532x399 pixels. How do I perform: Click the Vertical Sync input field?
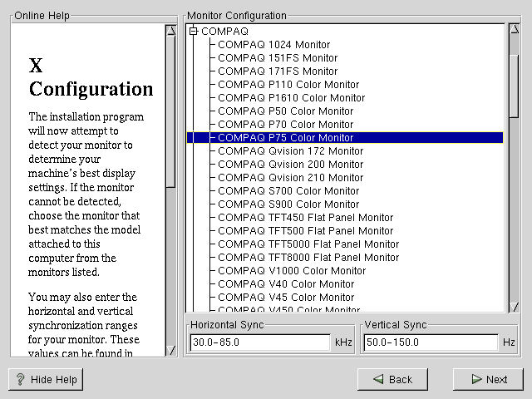[431, 342]
